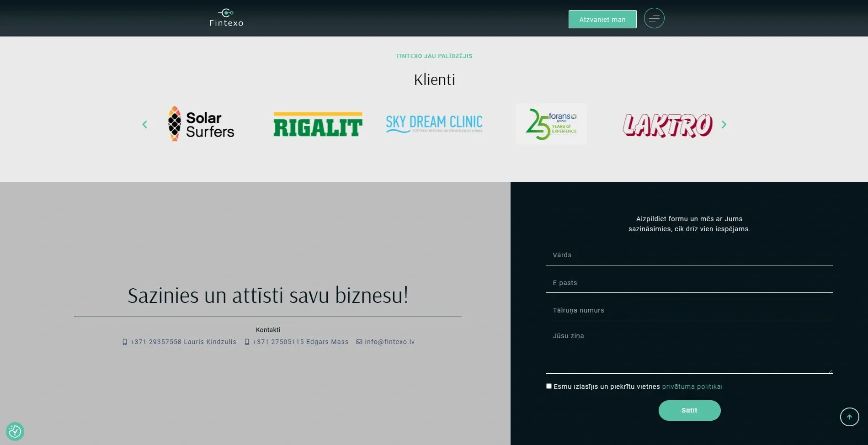Image resolution: width=868 pixels, height=445 pixels.
Task: Focus the E-pasts input field
Action: 689,283
